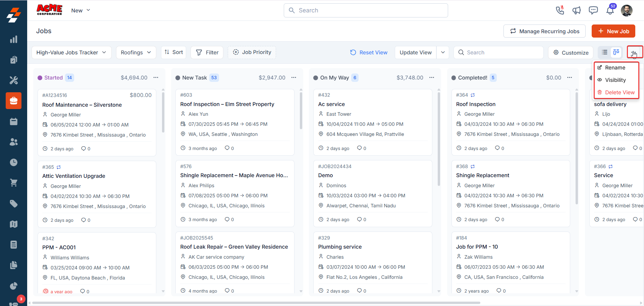Screen dimensions: 644x306
Task: Click Reset View to restore defaults
Action: click(369, 52)
